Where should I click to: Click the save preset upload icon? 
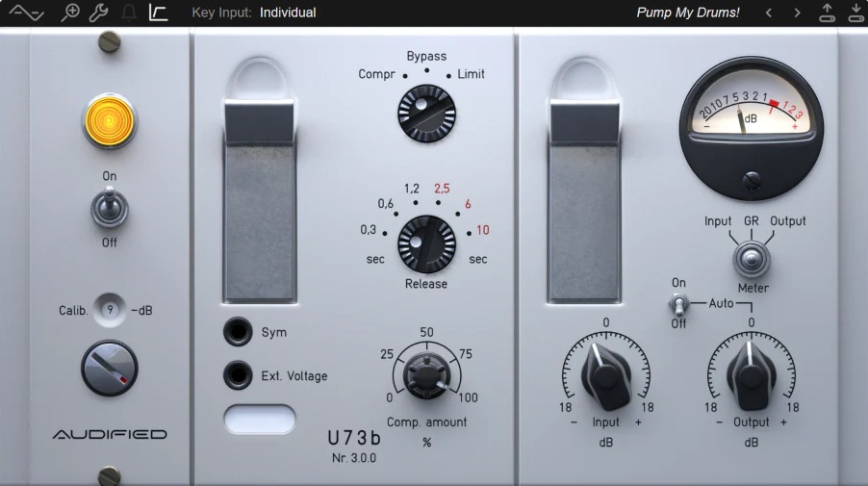(x=827, y=13)
